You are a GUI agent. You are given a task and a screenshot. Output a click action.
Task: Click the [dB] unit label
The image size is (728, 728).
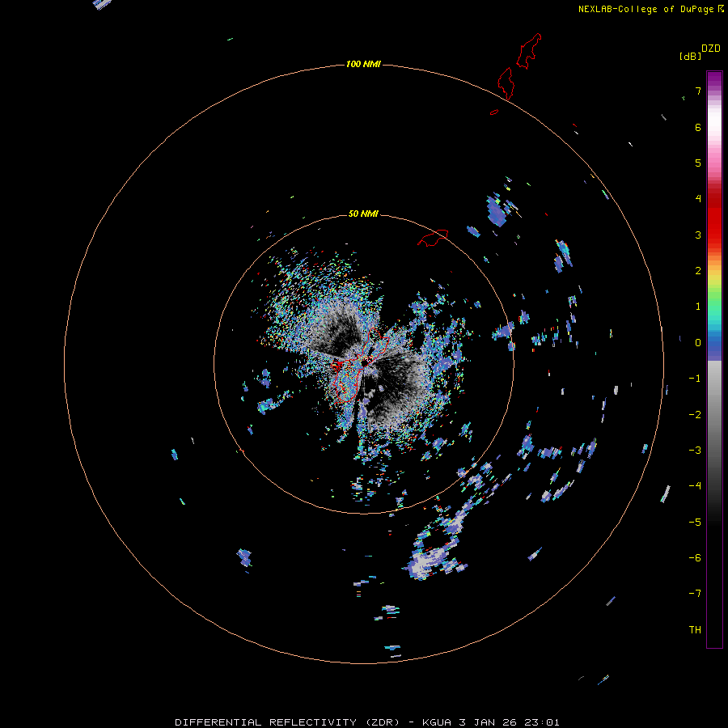point(690,57)
